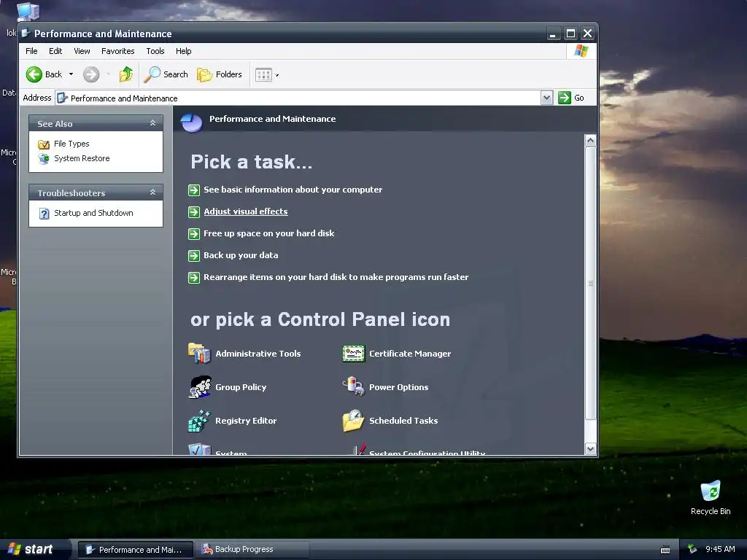This screenshot has height=560, width=747.
Task: Open Power Options icon
Action: point(354,386)
